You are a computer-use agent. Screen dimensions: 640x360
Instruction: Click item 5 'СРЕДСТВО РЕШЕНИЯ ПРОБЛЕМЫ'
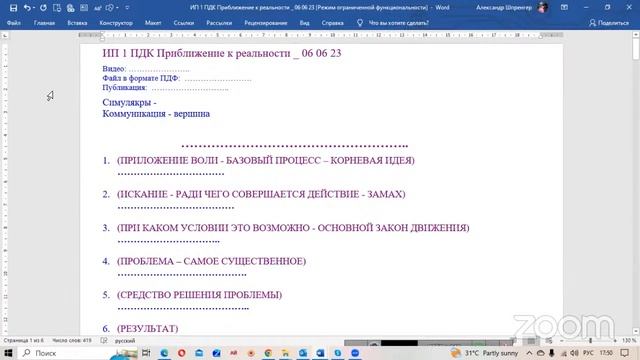[200, 295]
